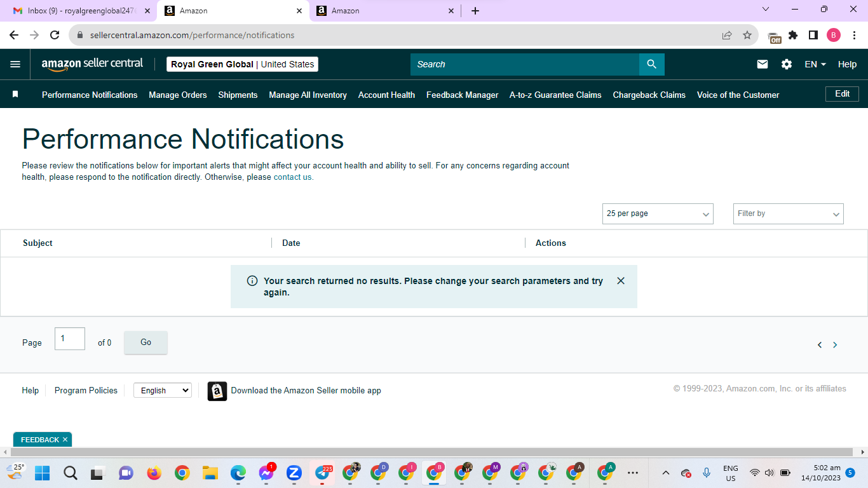
Task: Open the English language dropdown in footer
Action: tap(162, 390)
